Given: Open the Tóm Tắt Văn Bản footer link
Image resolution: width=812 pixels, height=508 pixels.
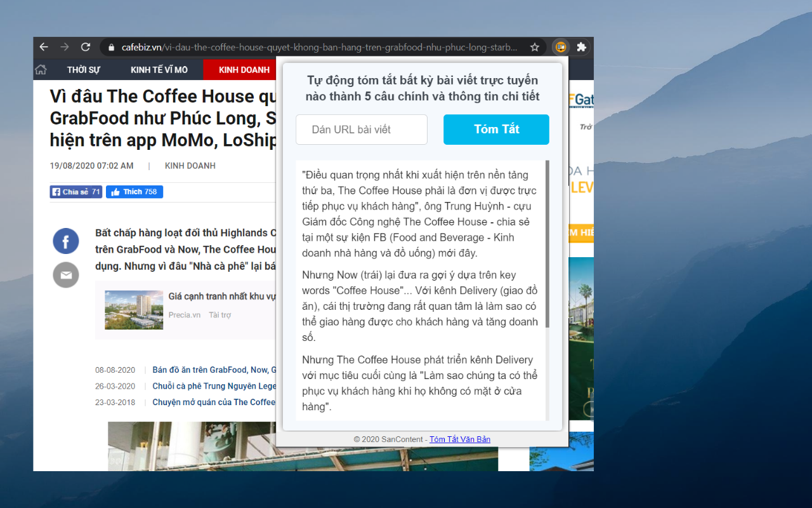Looking at the screenshot, I should click(x=460, y=439).
